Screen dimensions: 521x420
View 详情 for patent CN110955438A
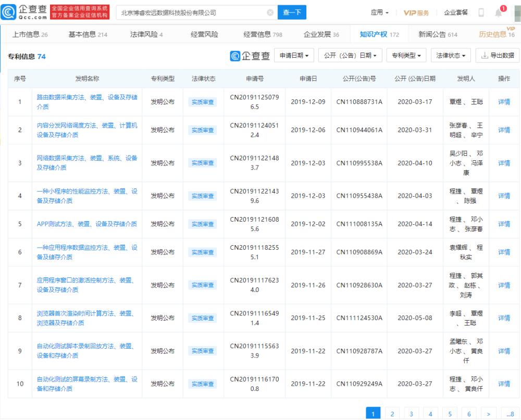click(504, 196)
